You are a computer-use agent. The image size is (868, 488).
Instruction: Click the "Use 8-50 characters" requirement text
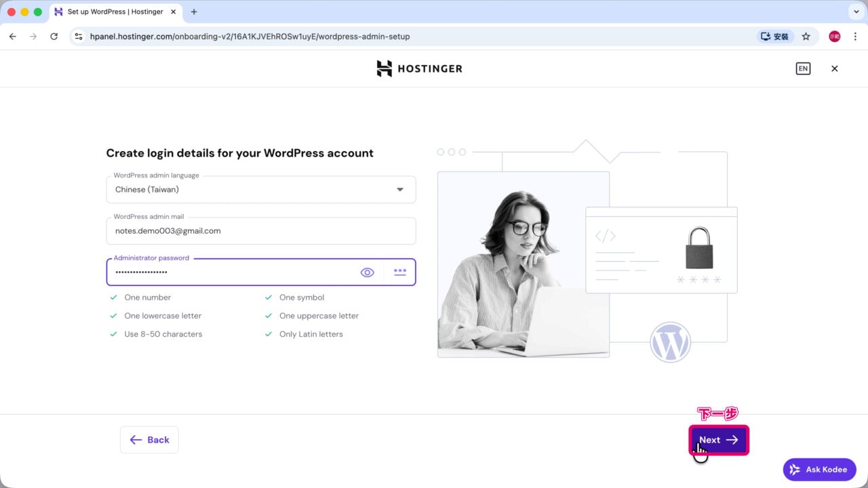[163, 334]
